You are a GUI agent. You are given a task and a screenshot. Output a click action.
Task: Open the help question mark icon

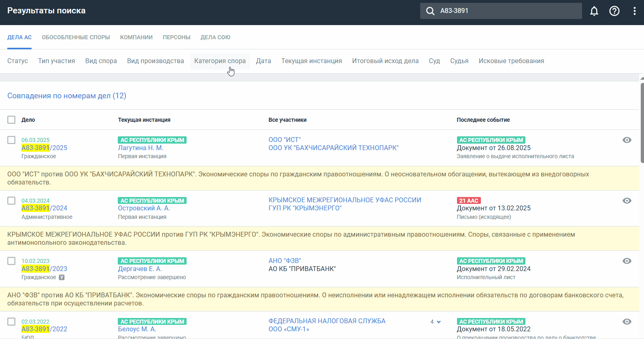(x=614, y=11)
